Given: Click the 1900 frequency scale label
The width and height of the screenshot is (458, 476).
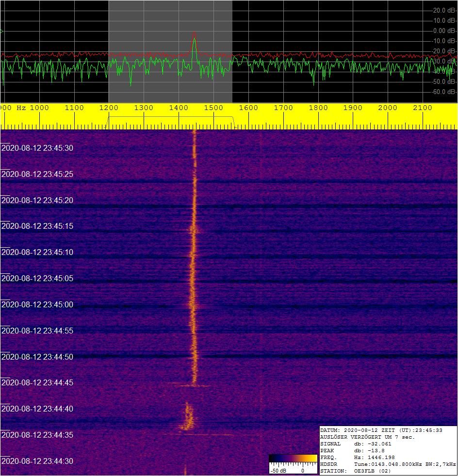Looking at the screenshot, I should [x=353, y=108].
